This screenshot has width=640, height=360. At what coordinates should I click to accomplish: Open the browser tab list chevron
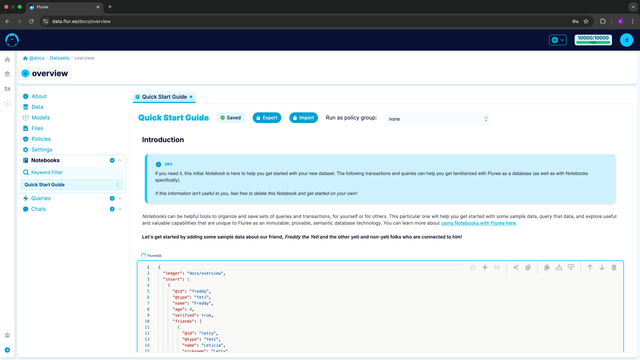[633, 7]
